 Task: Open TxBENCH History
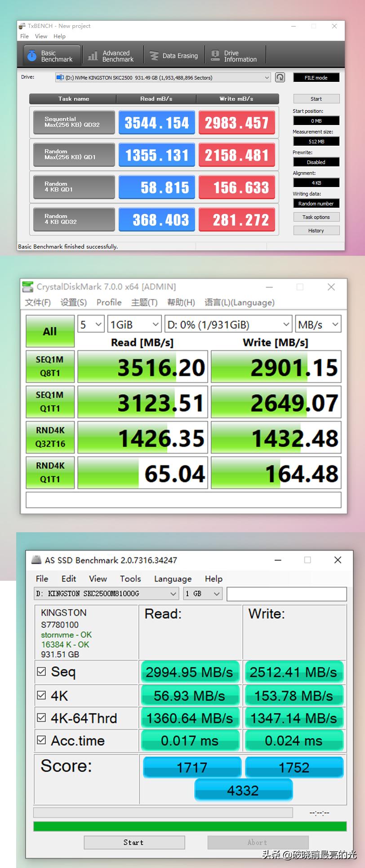(x=316, y=231)
